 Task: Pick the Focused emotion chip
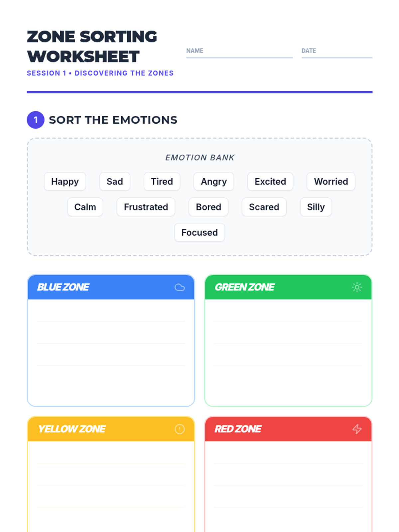click(x=199, y=232)
